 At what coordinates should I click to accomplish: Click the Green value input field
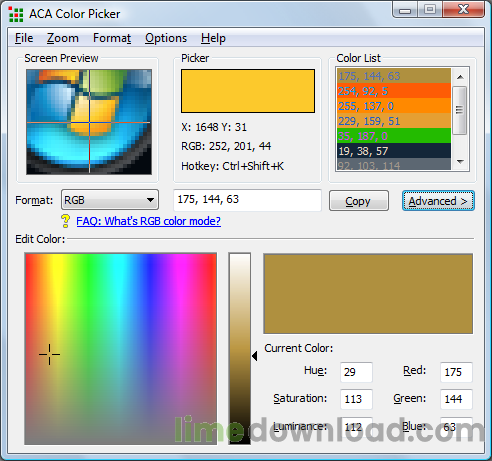point(456,399)
